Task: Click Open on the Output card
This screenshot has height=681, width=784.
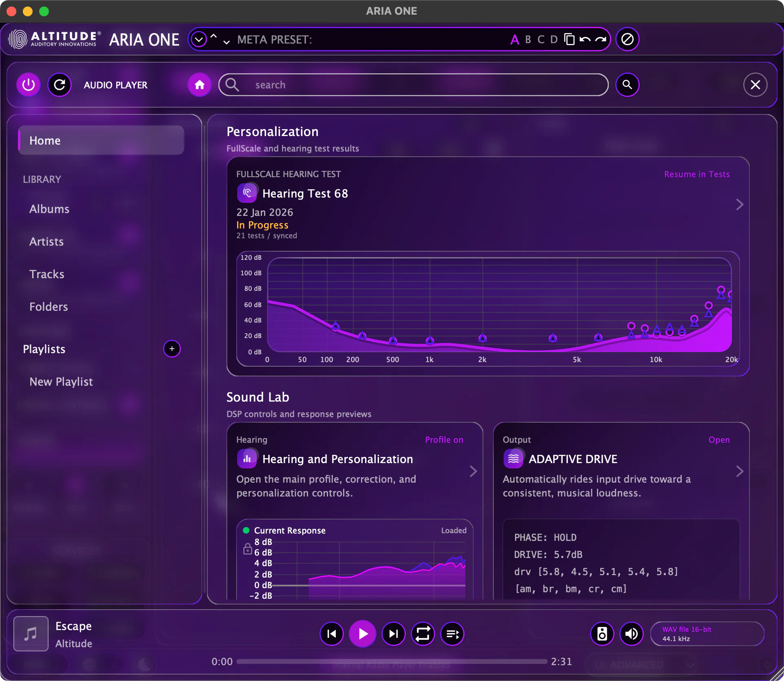Action: (x=719, y=440)
